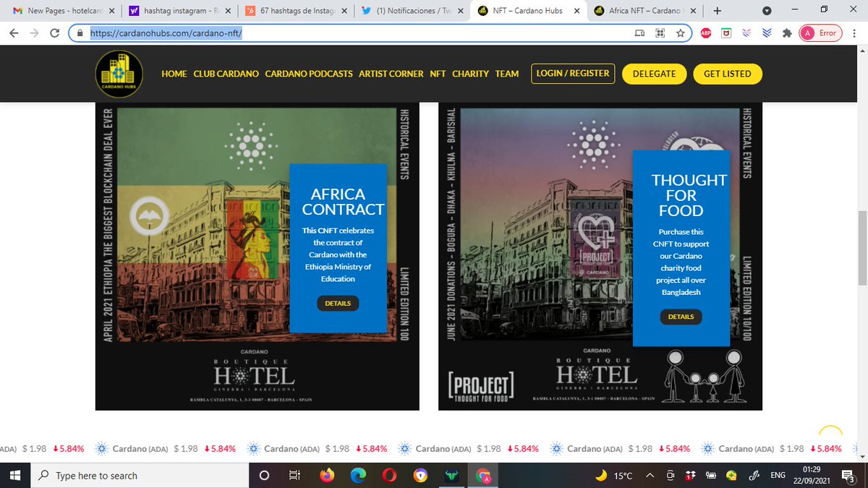Image resolution: width=868 pixels, height=488 pixels.
Task: Switch to hashtag instagram tab
Action: pos(179,11)
